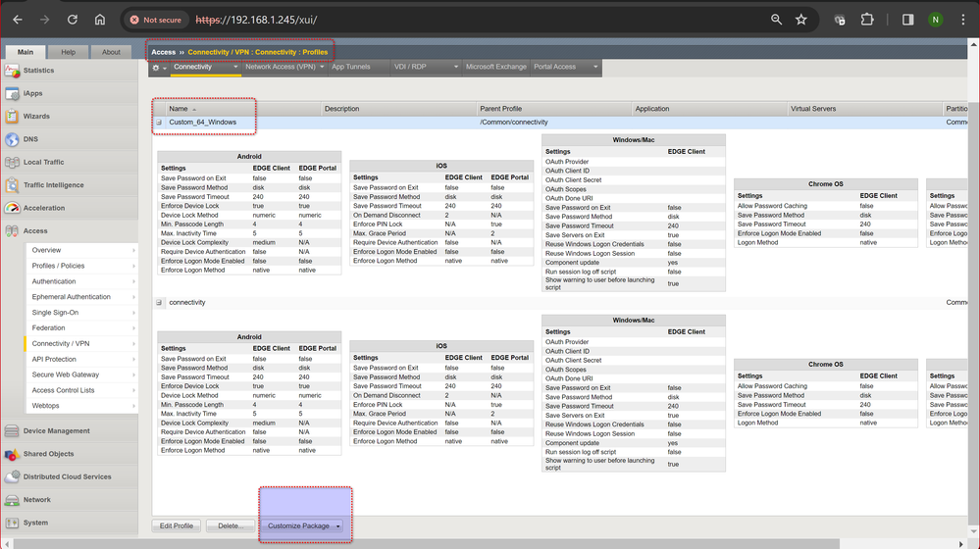This screenshot has height=549, width=980.
Task: Open the Customize Package dropdown
Action: 338,526
